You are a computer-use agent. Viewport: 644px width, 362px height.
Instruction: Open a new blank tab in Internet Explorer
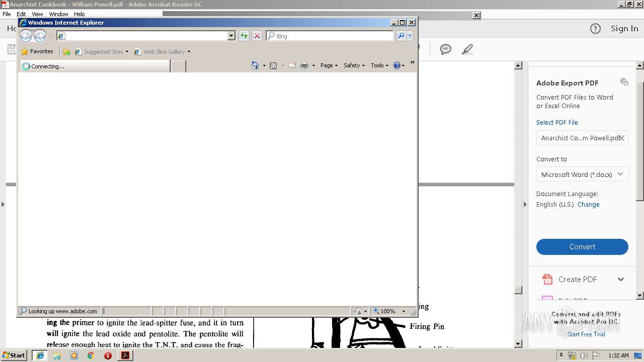pos(179,66)
